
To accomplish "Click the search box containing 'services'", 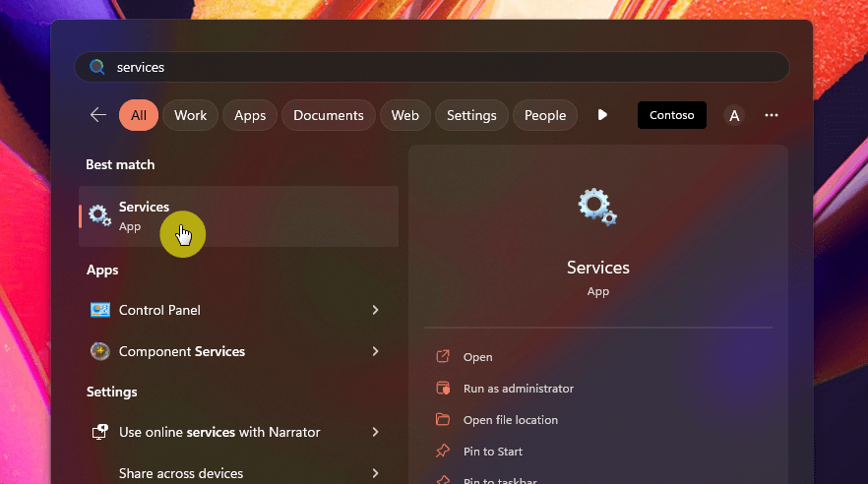I will (431, 67).
